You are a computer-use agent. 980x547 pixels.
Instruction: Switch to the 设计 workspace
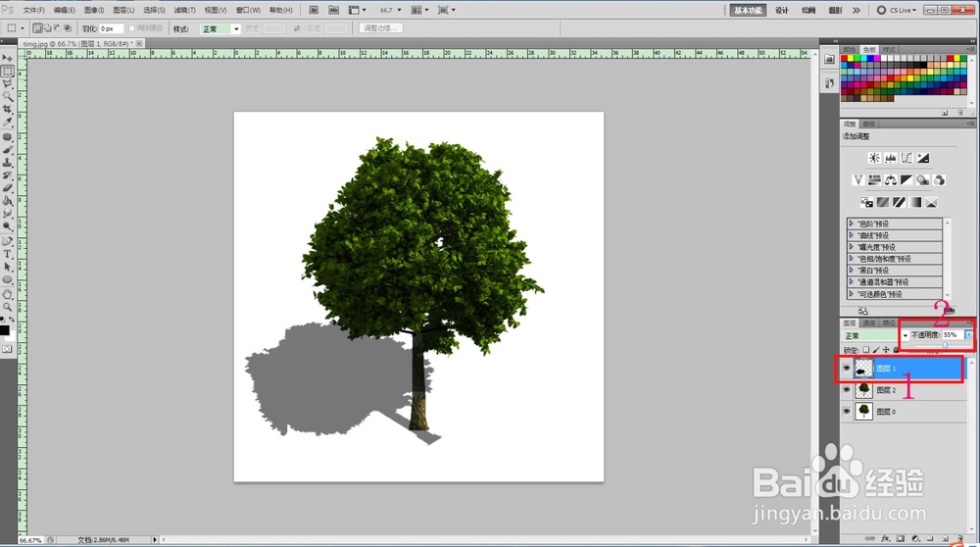pos(782,10)
